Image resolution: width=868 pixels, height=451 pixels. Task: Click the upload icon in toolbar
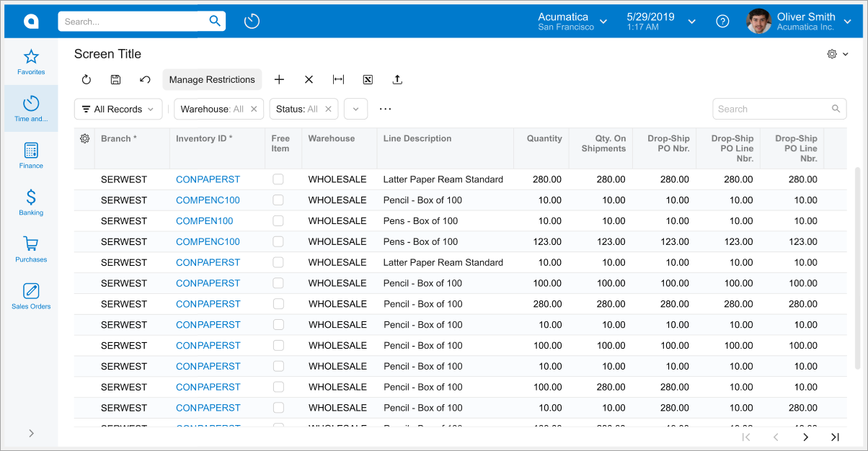pyautogui.click(x=397, y=80)
